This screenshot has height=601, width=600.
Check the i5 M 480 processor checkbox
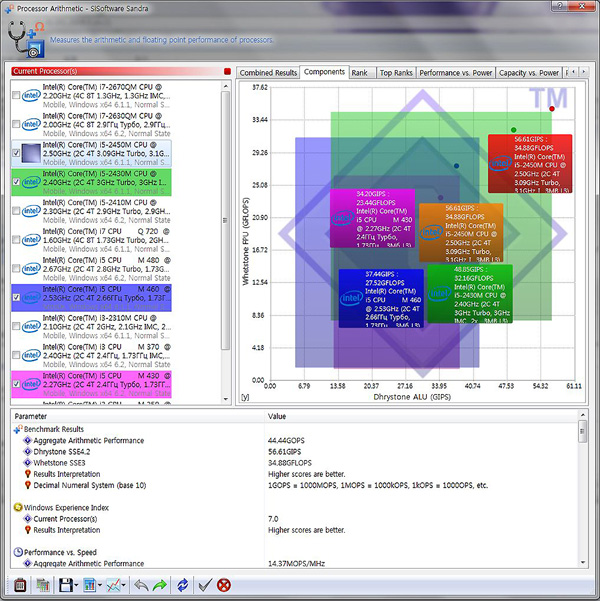point(16,268)
